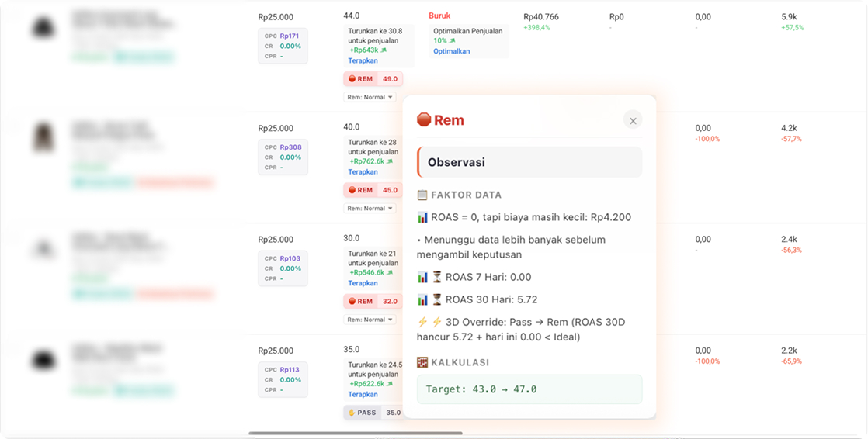Click the green arrow icon next to +Rp622.6k
Image resolution: width=868 pixels, height=439 pixels.
tap(390, 384)
